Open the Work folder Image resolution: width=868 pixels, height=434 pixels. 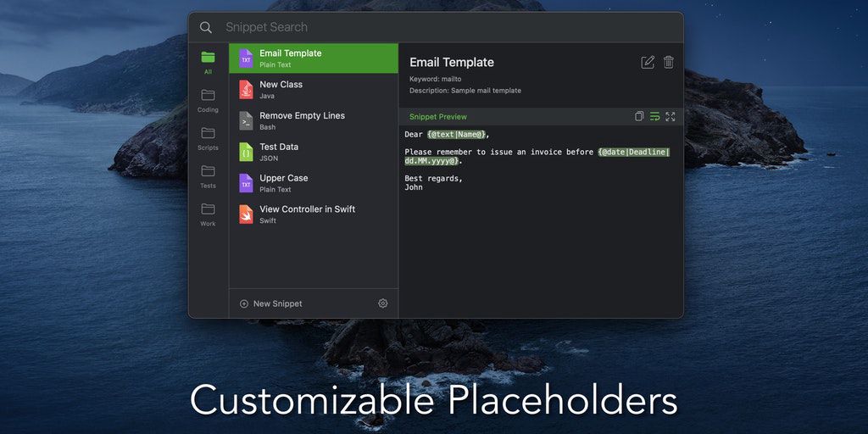click(x=209, y=214)
